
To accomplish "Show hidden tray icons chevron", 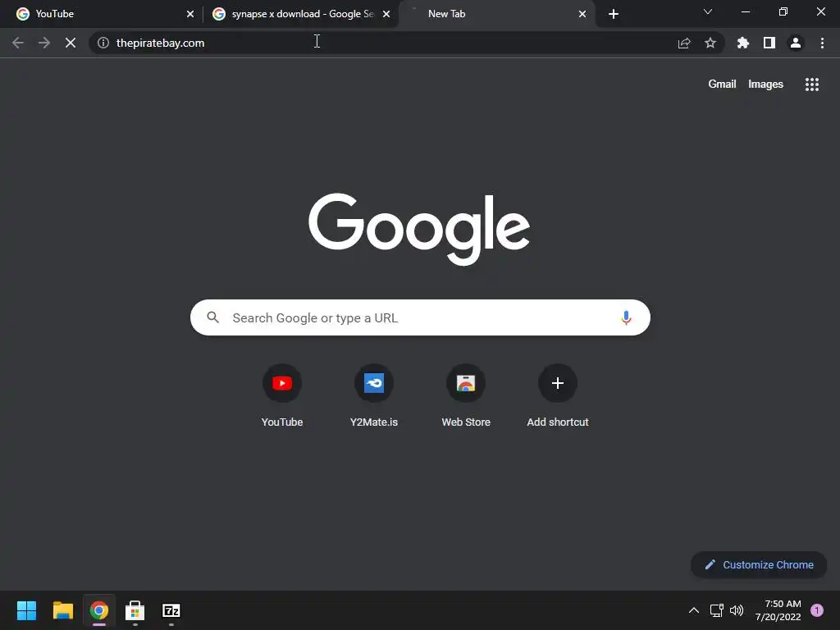I will (694, 610).
